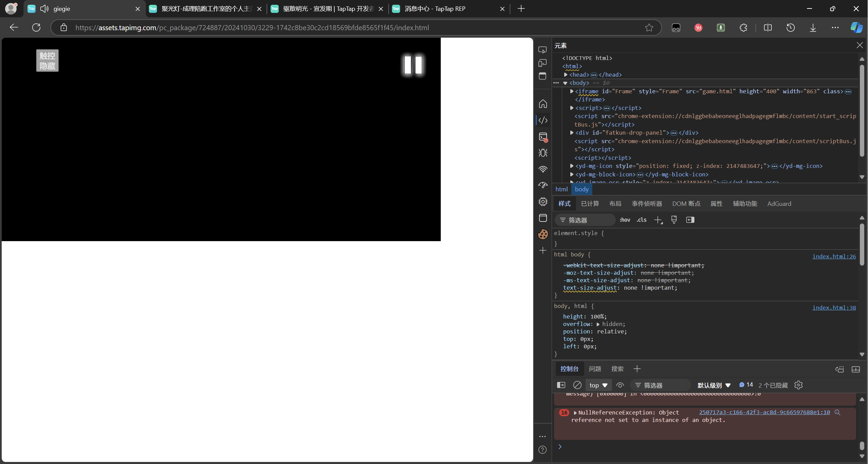Switch to the 消息中心 TapTap REP tab

point(449,9)
